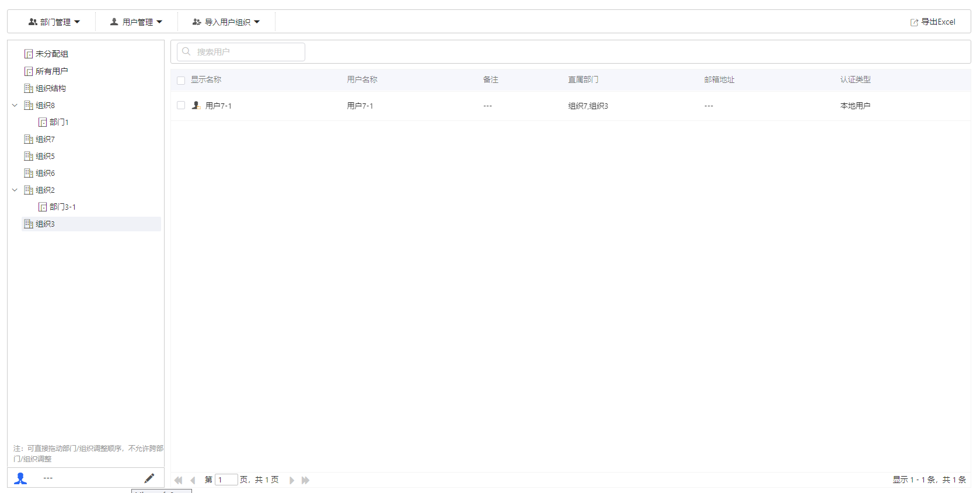980x493 pixels.
Task: Toggle the select-all checkbox in table header
Action: pyautogui.click(x=181, y=80)
